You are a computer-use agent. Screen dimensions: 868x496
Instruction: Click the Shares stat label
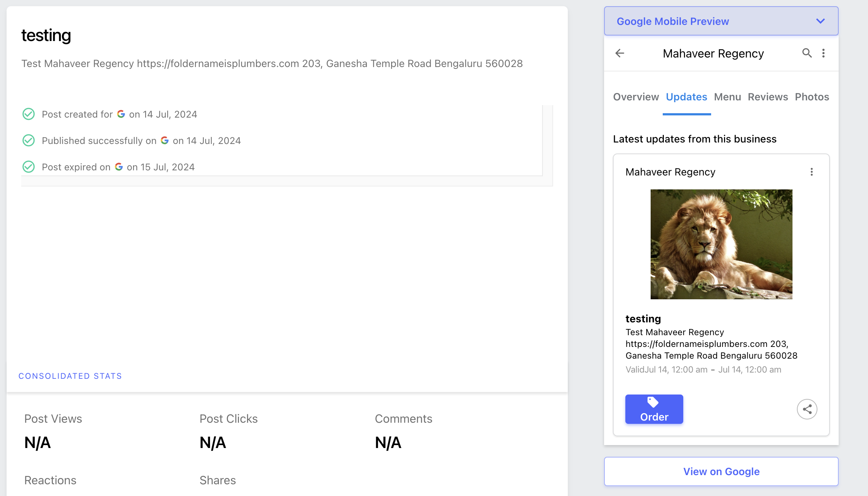218,480
